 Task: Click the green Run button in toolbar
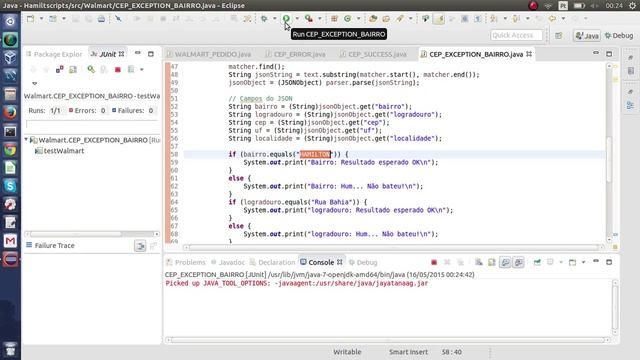click(x=287, y=18)
